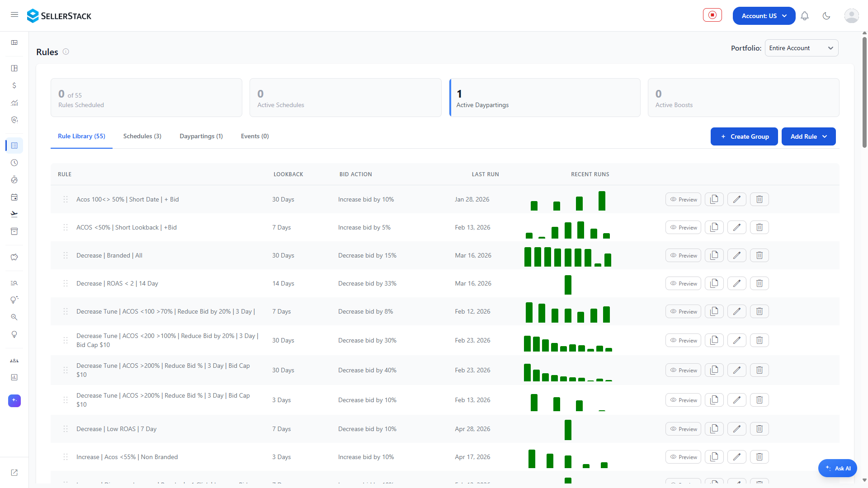Screen dimensions: 868x488
Task: Delete the Decrease Branded All rule
Action: point(759,255)
